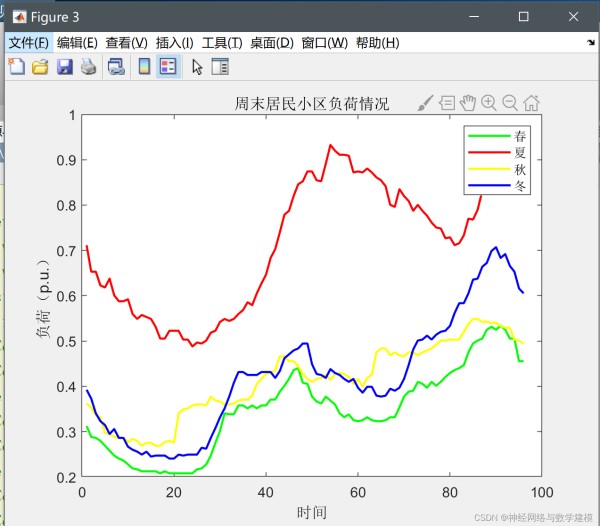Click the x-axis tick label 20
600x526 pixels.
(x=174, y=492)
